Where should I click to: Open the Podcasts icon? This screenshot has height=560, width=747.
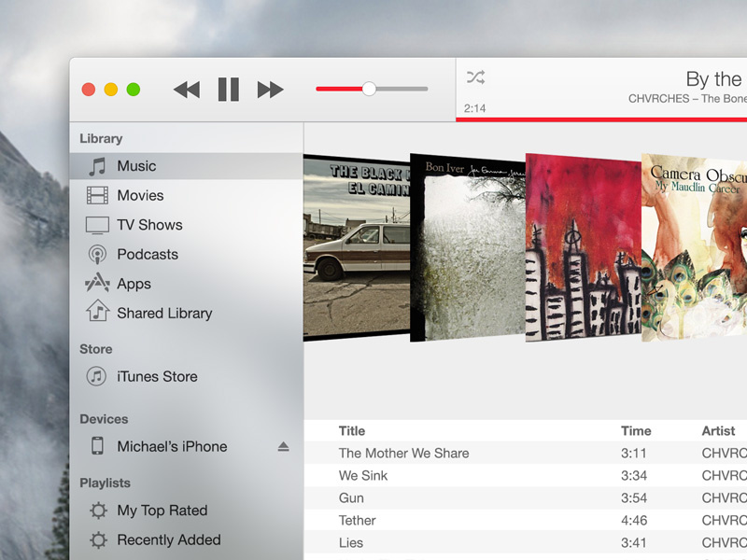pyautogui.click(x=97, y=254)
